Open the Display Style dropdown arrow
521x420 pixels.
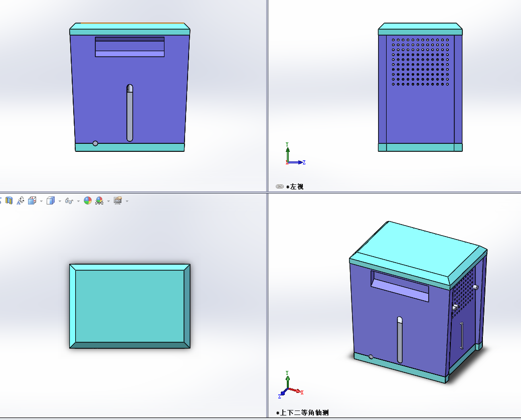point(60,201)
